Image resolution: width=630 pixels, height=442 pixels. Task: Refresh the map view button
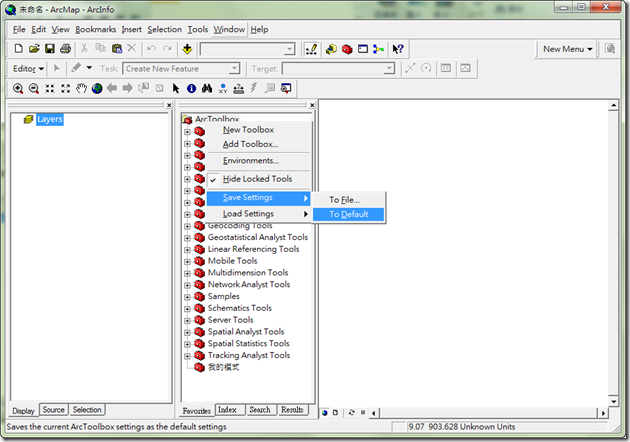352,413
